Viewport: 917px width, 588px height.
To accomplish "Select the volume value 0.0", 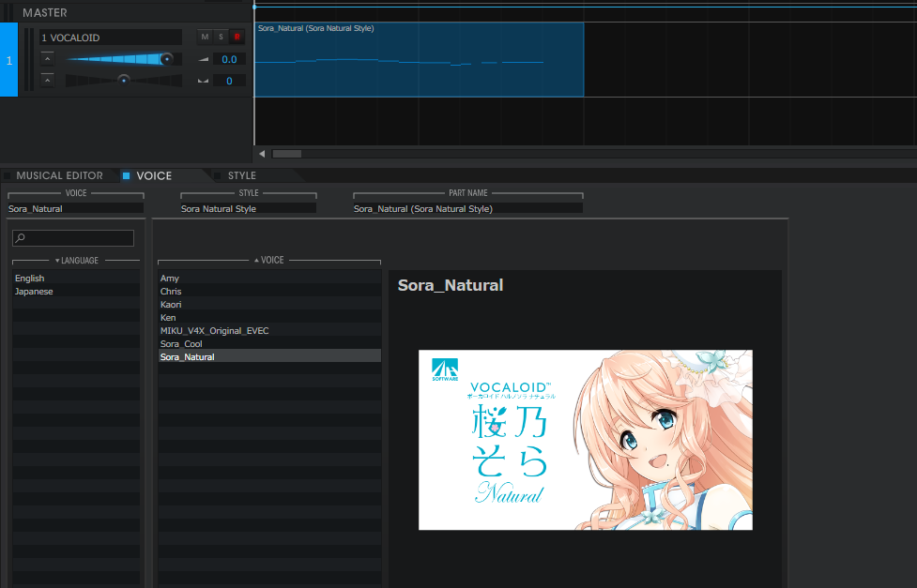I will [x=229, y=59].
